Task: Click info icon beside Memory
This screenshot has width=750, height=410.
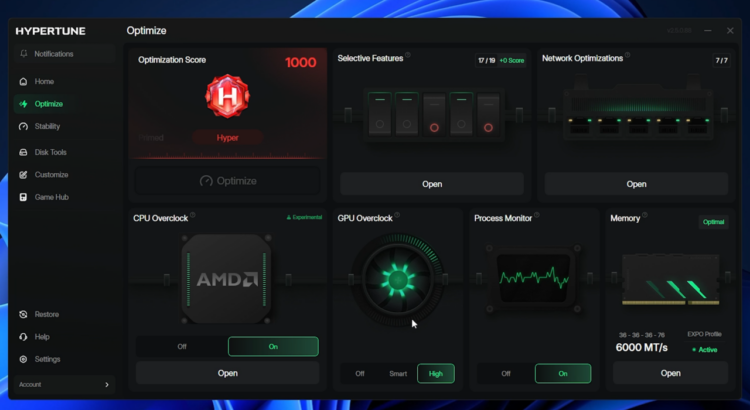Action: click(x=645, y=215)
